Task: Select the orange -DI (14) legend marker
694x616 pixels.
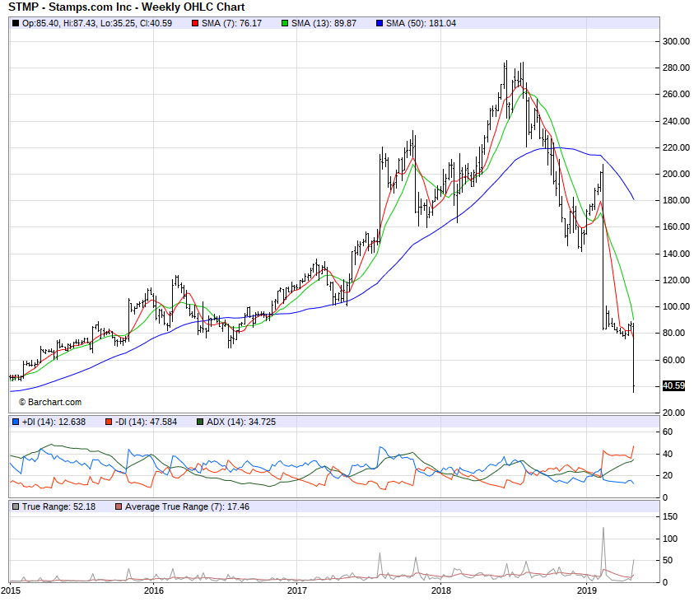Action: pos(109,422)
